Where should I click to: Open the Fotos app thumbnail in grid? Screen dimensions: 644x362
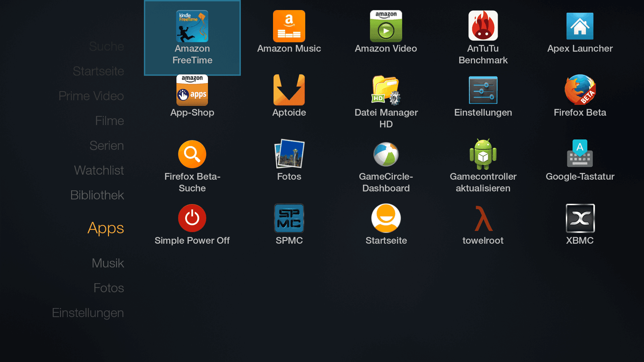click(289, 154)
